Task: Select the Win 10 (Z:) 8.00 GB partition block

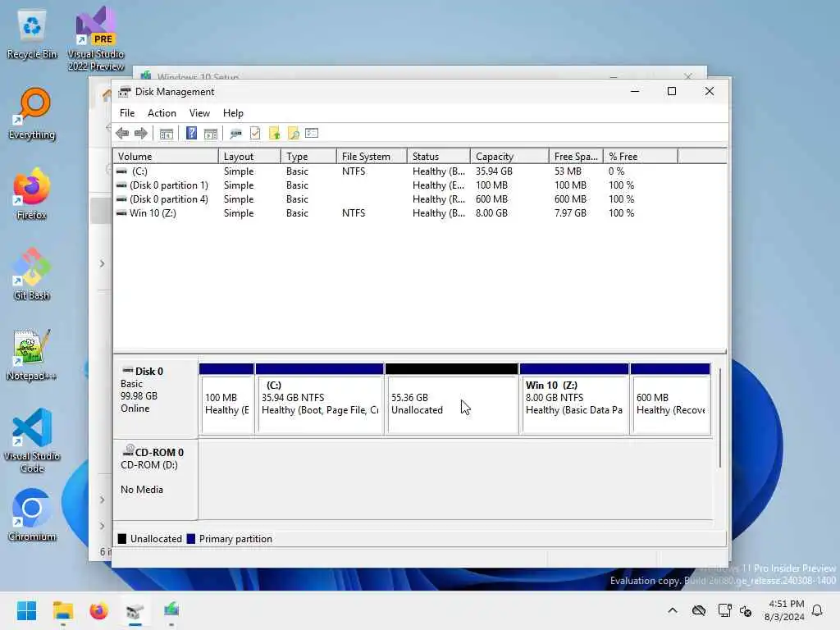Action: point(574,399)
